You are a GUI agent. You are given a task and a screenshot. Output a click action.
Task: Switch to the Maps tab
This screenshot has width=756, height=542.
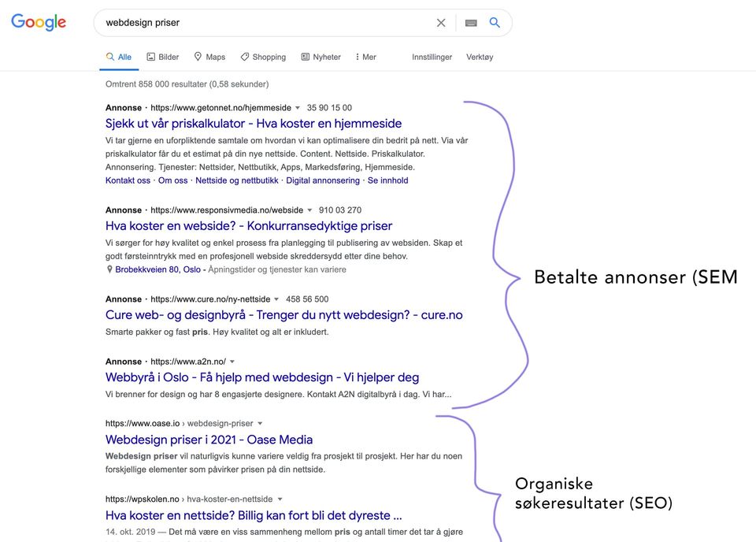coord(209,57)
